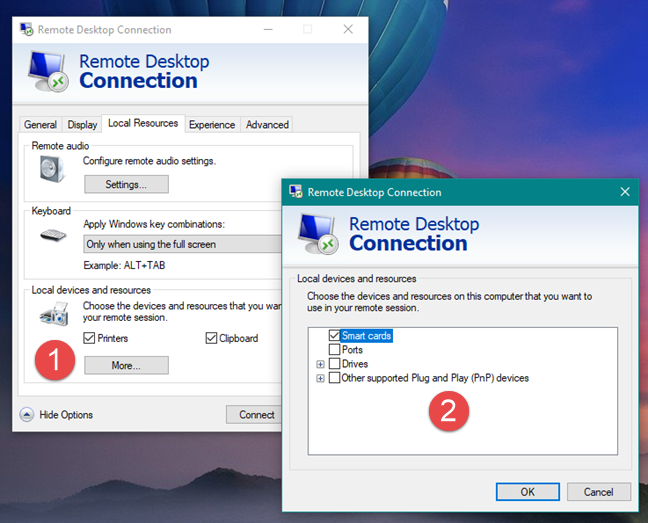Minimize the back Remote Desktop Connection window
This screenshot has width=648, height=523.
pyautogui.click(x=268, y=29)
